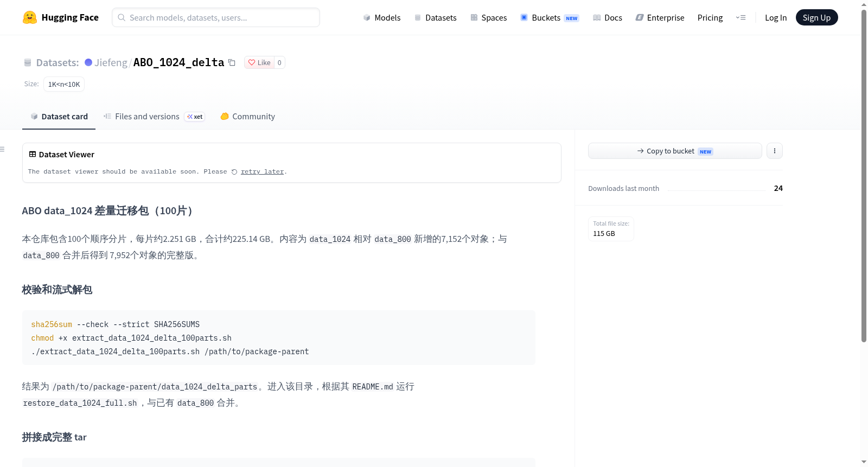Click the Downloads last month value 24
Screen dimensions: 868x467
778,188
